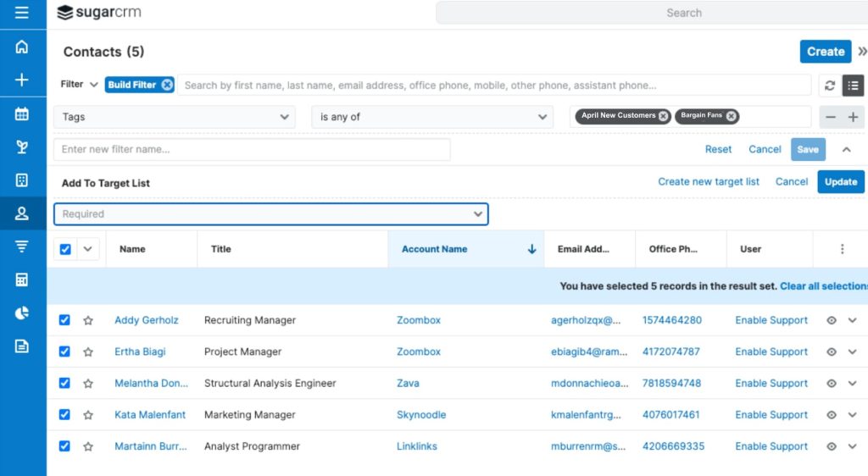Image resolution: width=868 pixels, height=476 pixels.
Task: Remove the Build Filter chip
Action: tap(167, 85)
